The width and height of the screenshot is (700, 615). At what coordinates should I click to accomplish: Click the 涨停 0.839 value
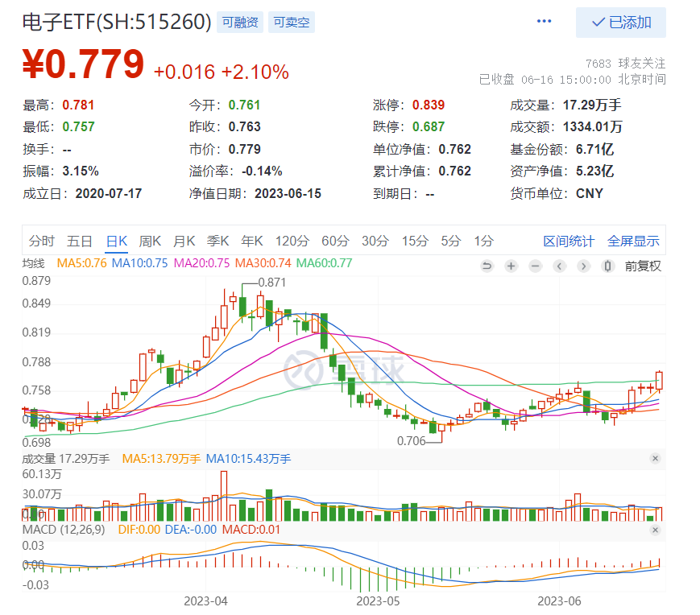click(x=429, y=105)
